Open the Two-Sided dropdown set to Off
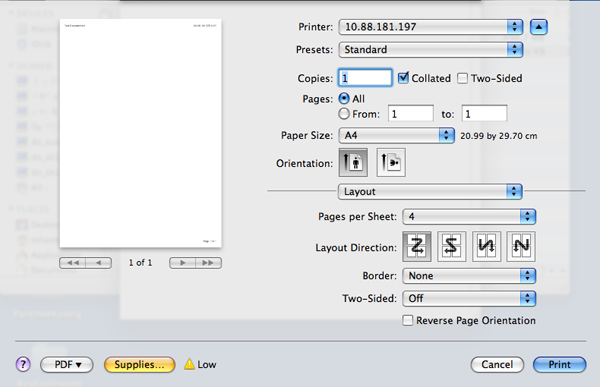Image resolution: width=600 pixels, height=387 pixels. pyautogui.click(x=469, y=299)
